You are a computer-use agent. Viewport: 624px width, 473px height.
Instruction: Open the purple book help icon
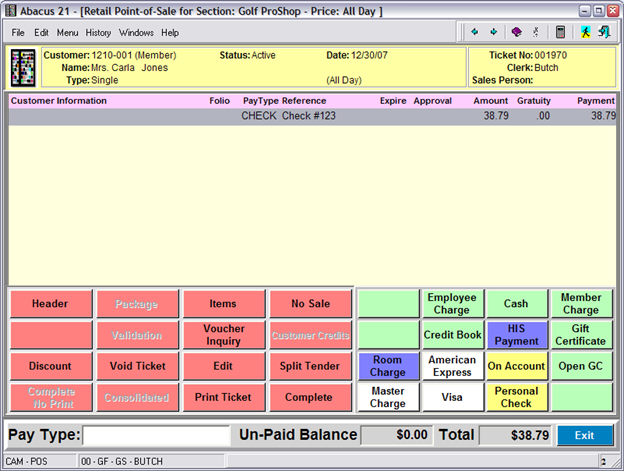pyautogui.click(x=516, y=32)
